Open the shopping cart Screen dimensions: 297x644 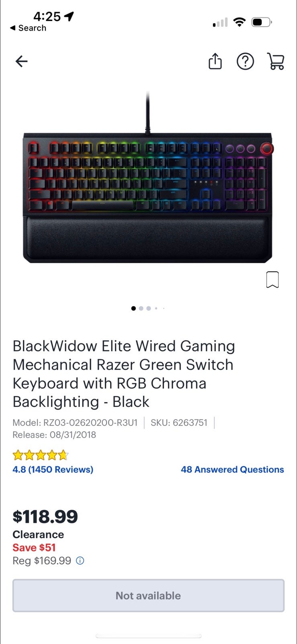coord(276,61)
